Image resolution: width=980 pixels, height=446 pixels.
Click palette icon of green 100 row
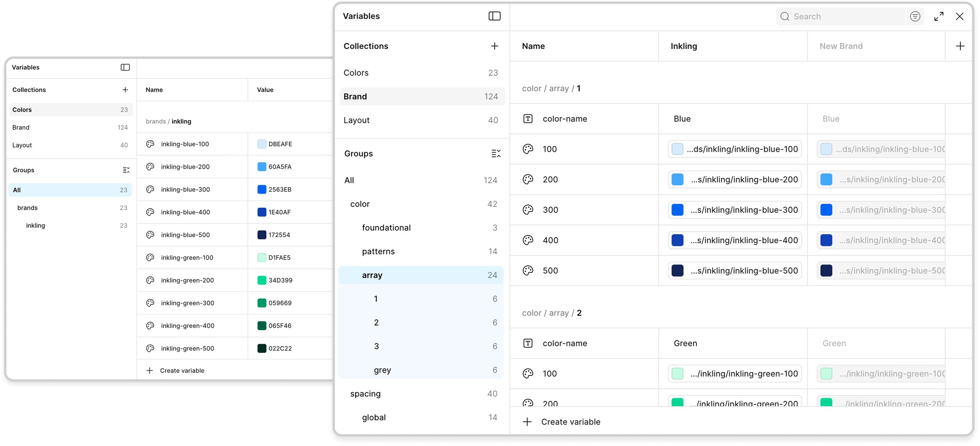point(528,374)
